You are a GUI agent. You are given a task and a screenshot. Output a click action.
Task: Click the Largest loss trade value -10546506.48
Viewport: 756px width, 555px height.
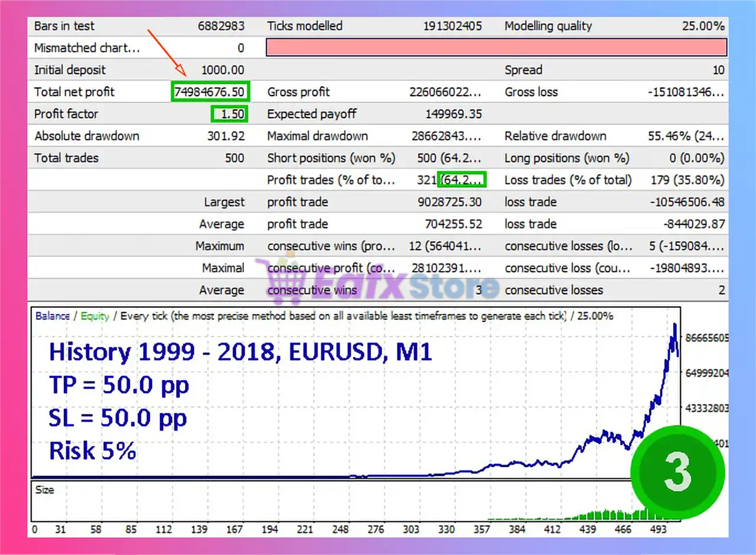point(687,202)
